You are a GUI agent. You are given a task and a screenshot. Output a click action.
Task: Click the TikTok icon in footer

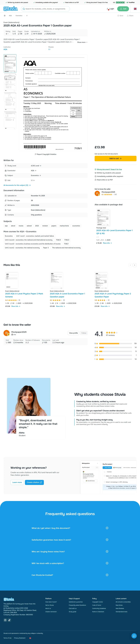point(9,620)
